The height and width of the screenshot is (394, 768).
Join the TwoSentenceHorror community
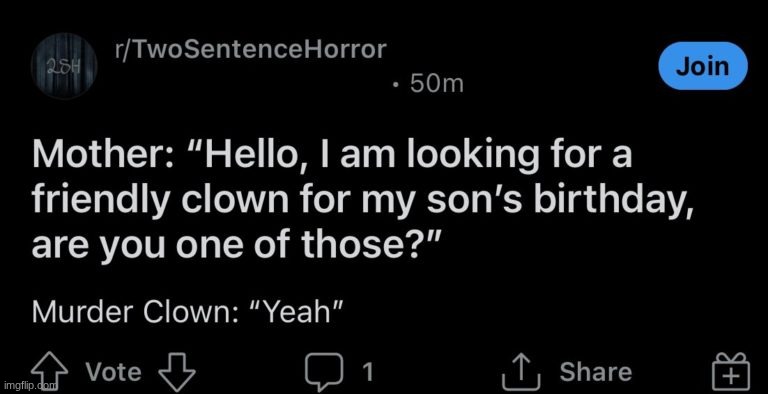(703, 66)
